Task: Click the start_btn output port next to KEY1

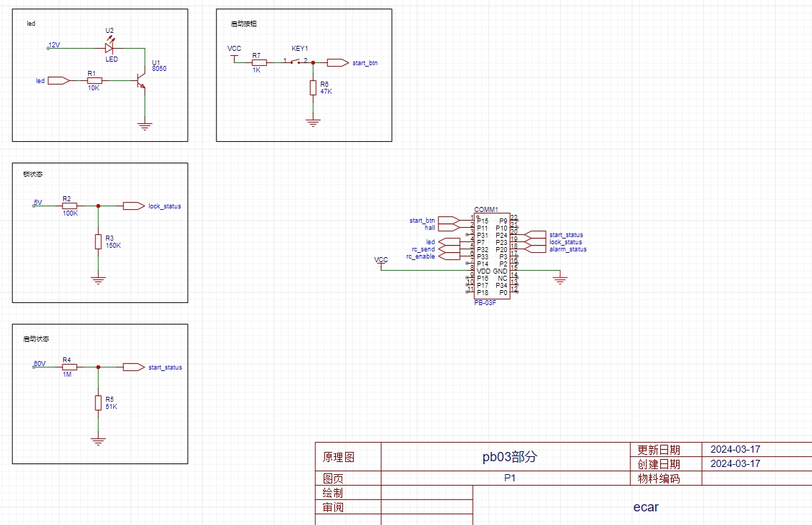Action: (x=337, y=62)
